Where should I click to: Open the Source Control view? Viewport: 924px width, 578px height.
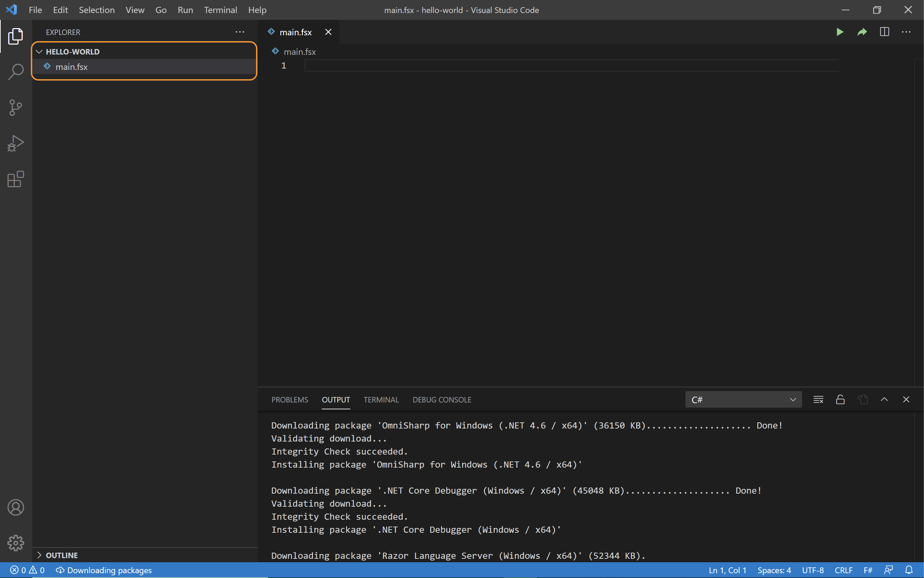16,107
